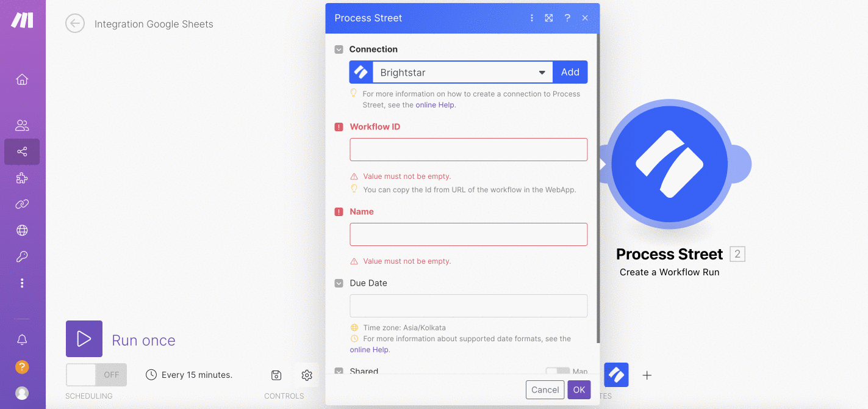Toggle the Shared checkbox
Image resolution: width=868 pixels, height=409 pixels.
(339, 371)
